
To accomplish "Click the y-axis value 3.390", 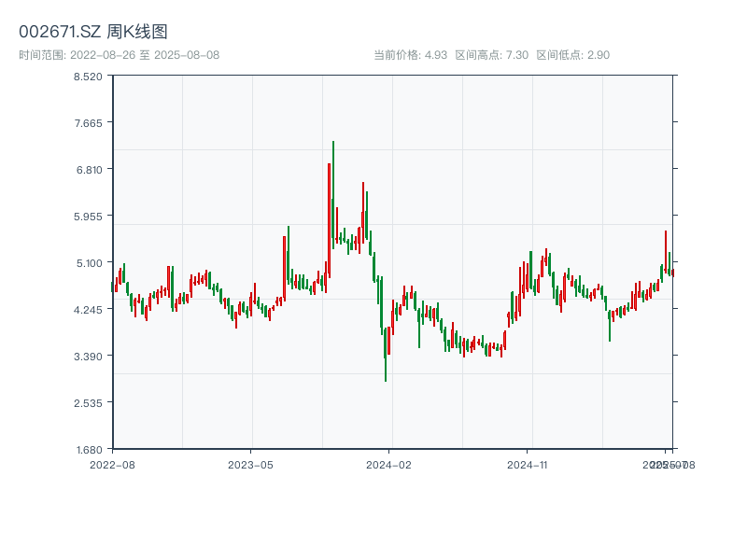I will pyautogui.click(x=88, y=357).
